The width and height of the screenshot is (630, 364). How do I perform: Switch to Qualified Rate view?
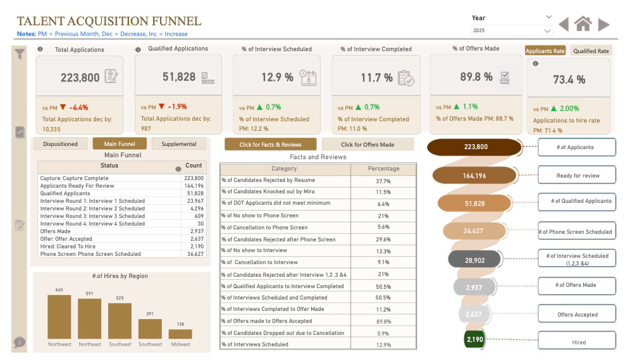tap(591, 51)
